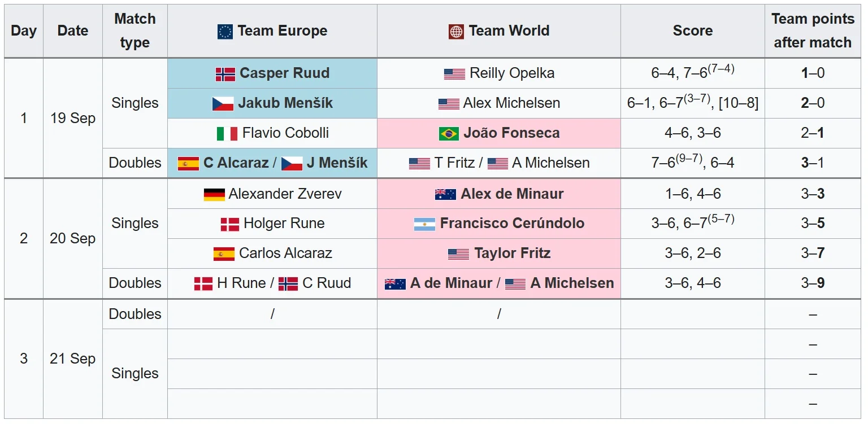Click the Team World header text

click(x=509, y=31)
